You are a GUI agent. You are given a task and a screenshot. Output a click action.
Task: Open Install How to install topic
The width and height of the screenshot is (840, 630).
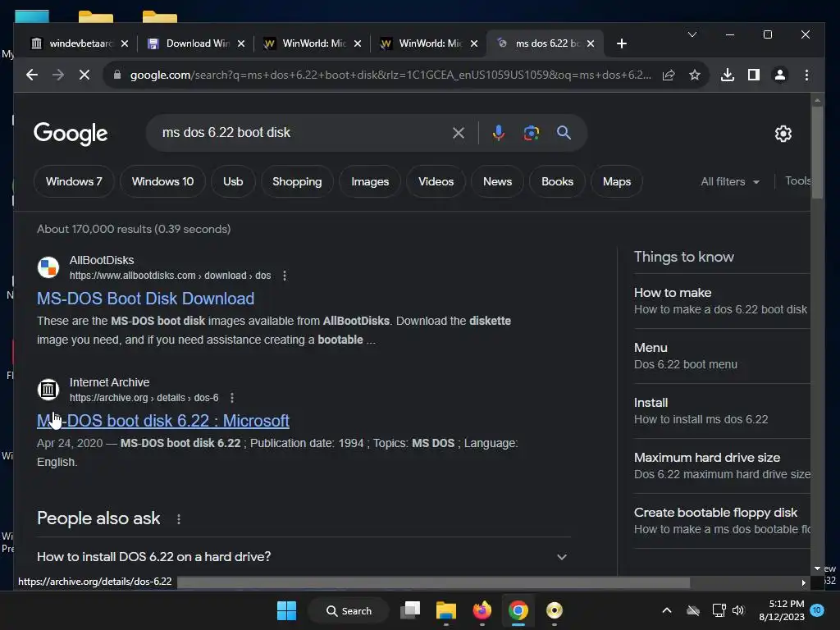(x=721, y=411)
